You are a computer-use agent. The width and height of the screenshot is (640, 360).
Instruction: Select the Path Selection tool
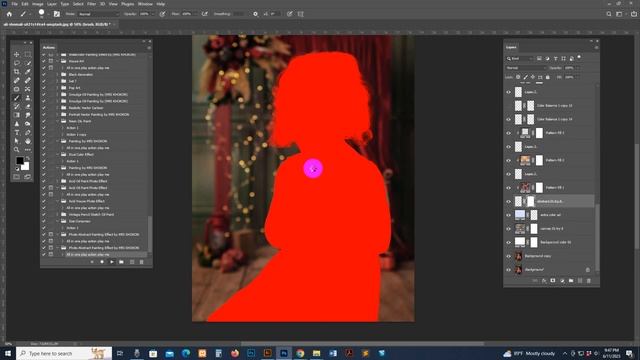click(x=16, y=141)
